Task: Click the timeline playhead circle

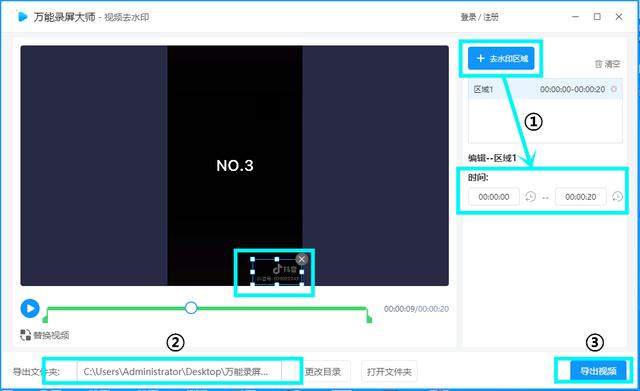Action: (x=191, y=308)
